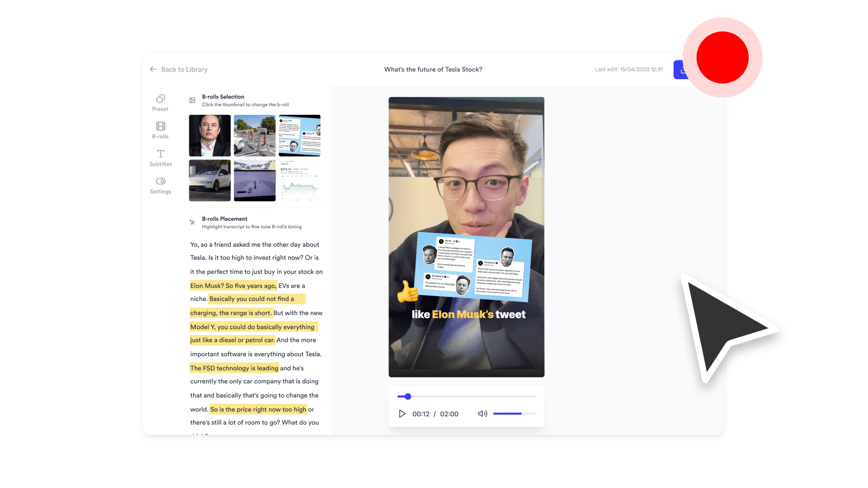868x488 pixels.
Task: Select the white Tesla car thumbnail
Action: pyautogui.click(x=210, y=181)
